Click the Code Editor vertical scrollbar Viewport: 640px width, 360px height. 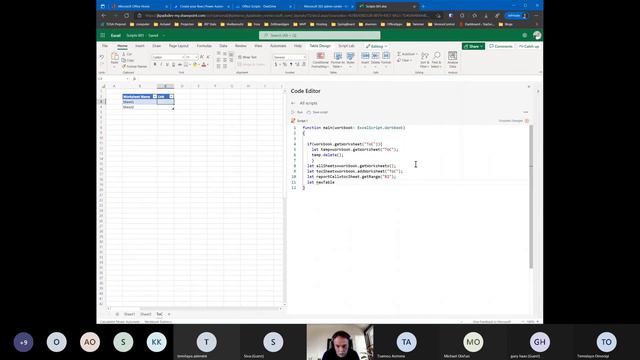tap(531, 197)
